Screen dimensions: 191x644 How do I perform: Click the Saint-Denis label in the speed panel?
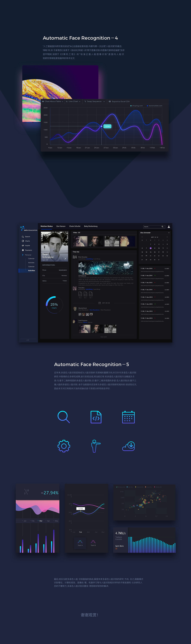click(x=119, y=546)
